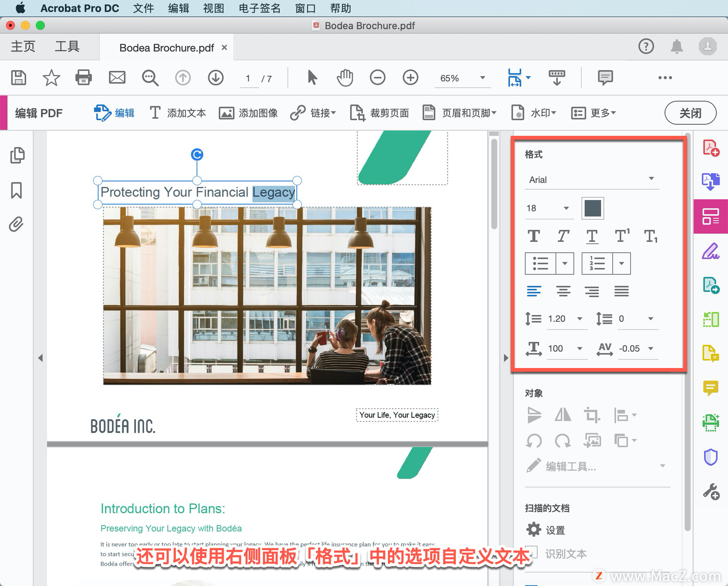The height and width of the screenshot is (586, 728).
Task: Open the page thumbnails panel icon
Action: [x=17, y=155]
